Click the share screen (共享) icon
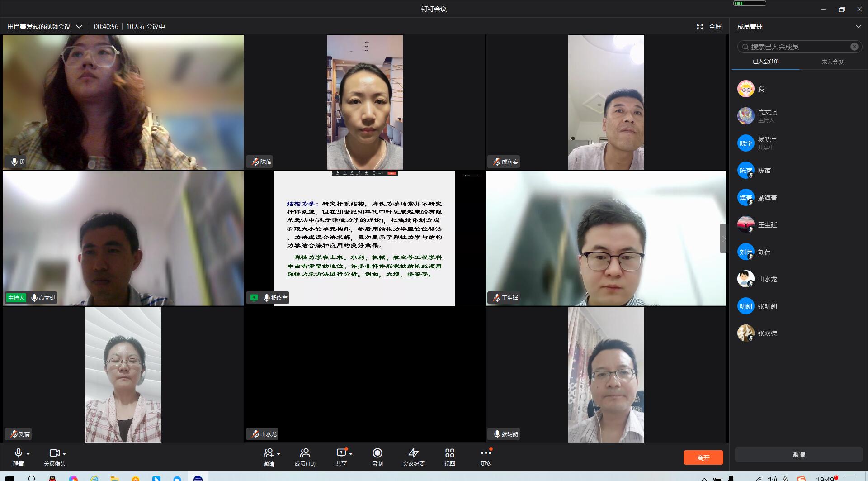 341,453
